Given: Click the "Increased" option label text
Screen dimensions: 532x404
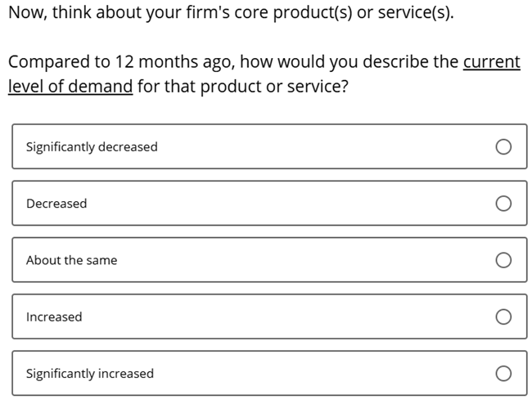Looking at the screenshot, I should pos(54,316).
